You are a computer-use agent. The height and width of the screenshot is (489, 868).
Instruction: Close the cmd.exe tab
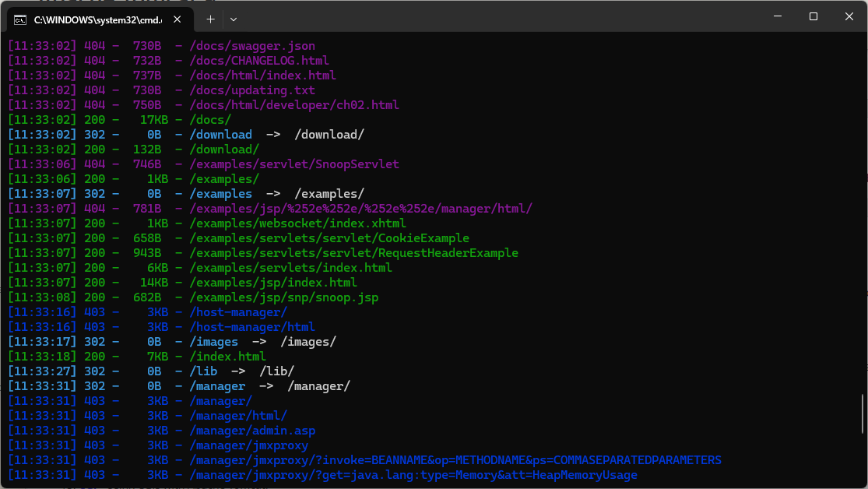(177, 19)
